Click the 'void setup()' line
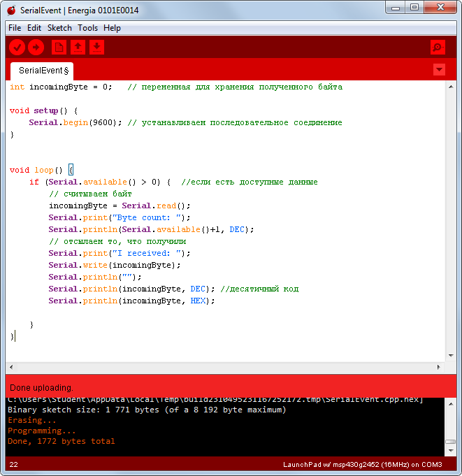Viewport: 462px width, 476px height. 43,111
